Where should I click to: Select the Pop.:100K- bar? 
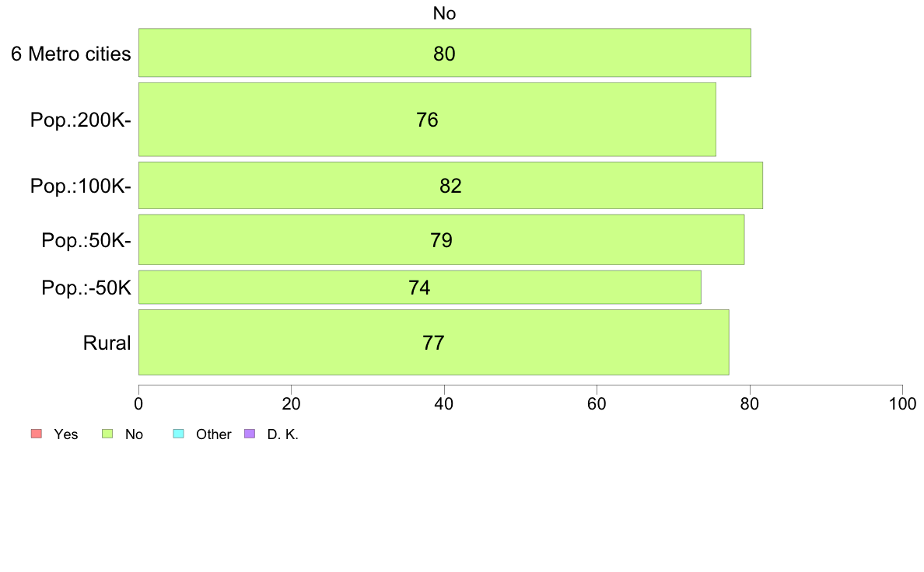coord(451,186)
